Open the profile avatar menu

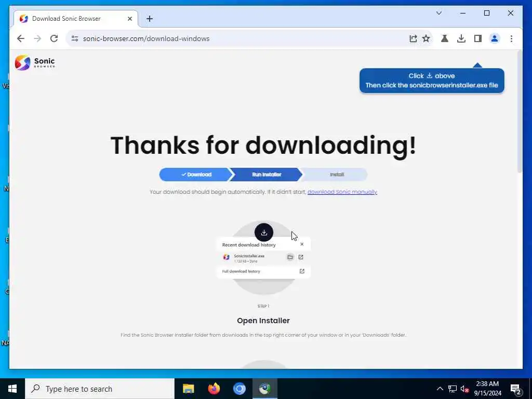(x=495, y=38)
